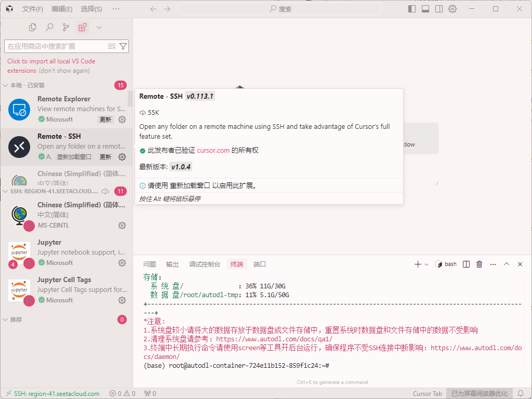Screen dimensions: 532x399
Task: Open Chinese (Simplified) MS-CEINTL gear settings
Action: [122, 225]
